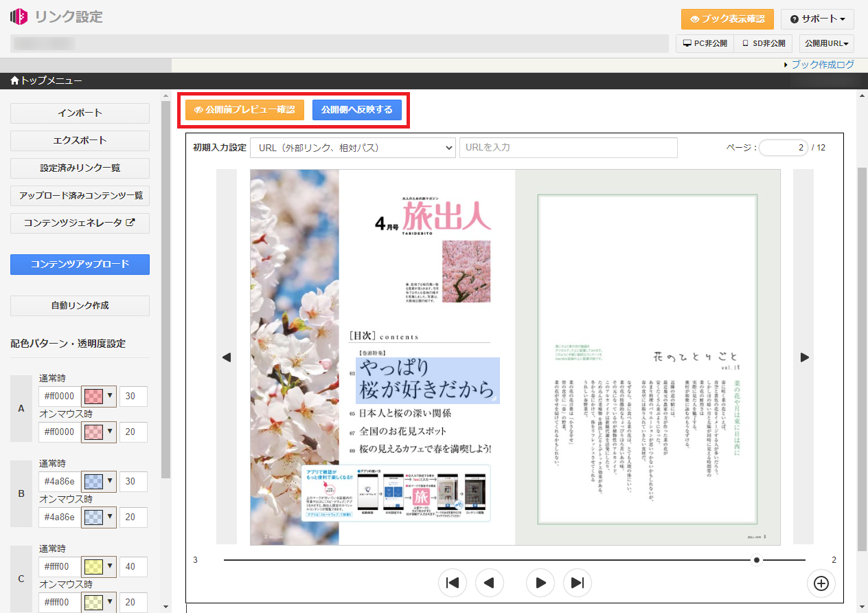Image resolution: width=868 pixels, height=613 pixels.
Task: Go to トップメニュー
Action: point(47,81)
